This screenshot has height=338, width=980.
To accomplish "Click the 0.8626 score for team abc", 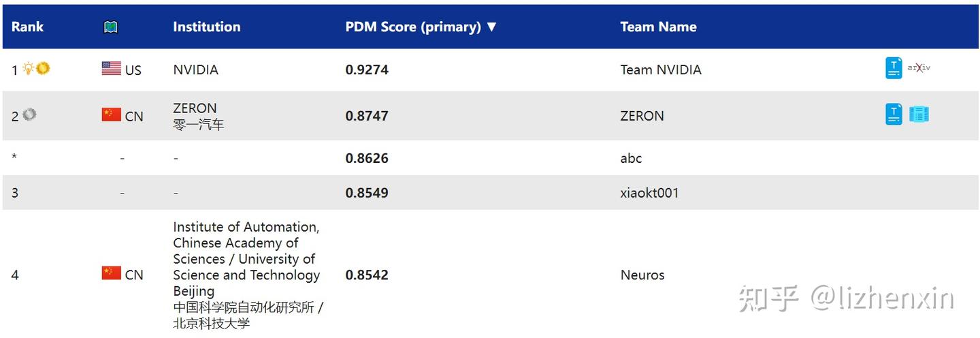I will [x=367, y=158].
